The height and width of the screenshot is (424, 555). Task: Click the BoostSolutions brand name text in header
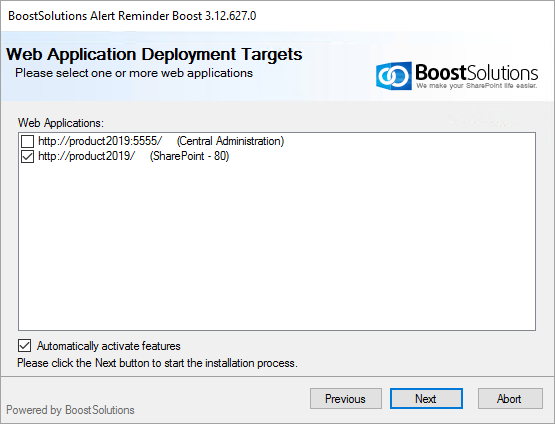476,73
